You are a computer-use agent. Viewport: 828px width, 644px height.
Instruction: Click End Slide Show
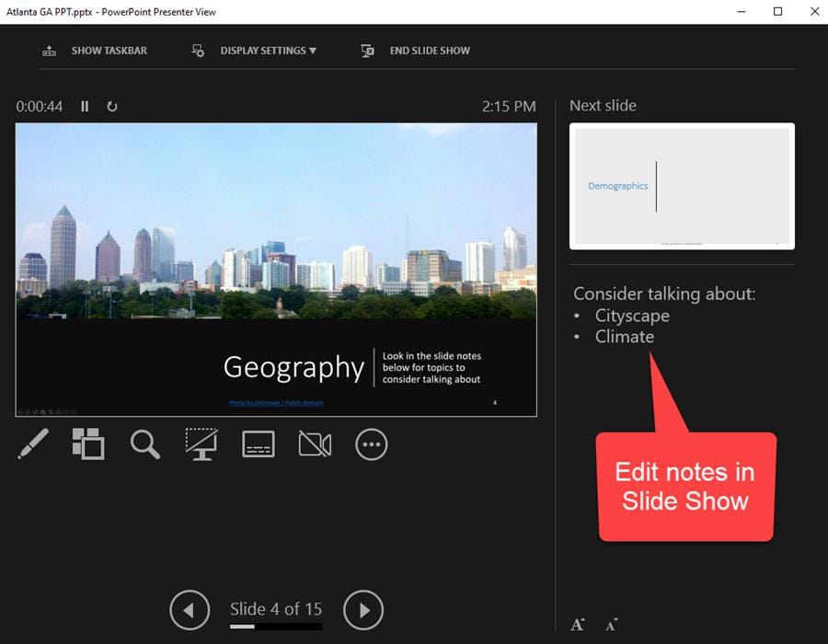coord(429,51)
